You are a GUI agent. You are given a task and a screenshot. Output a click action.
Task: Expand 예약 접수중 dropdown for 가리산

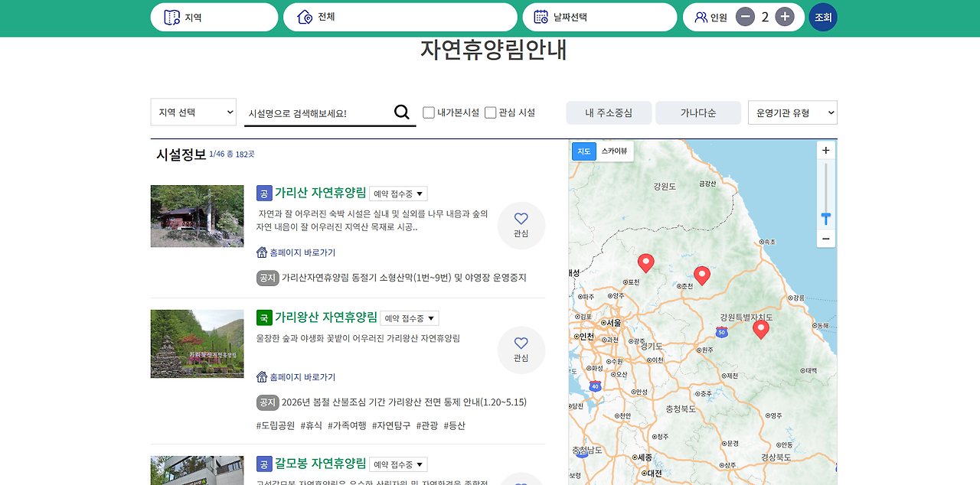[398, 194]
